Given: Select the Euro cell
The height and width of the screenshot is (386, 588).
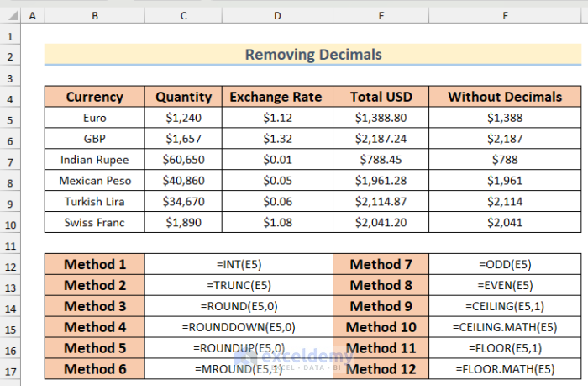Looking at the screenshot, I should pyautogui.click(x=95, y=118).
